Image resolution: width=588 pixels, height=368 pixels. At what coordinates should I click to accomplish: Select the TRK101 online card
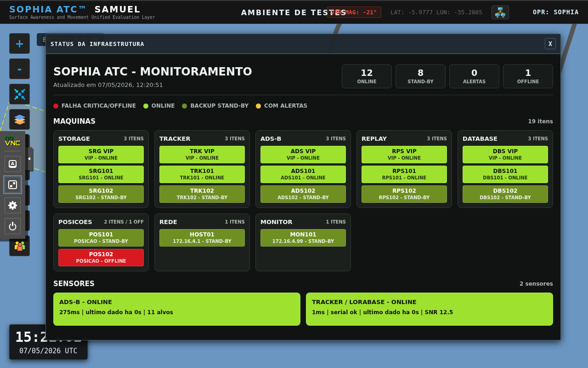[x=202, y=174]
